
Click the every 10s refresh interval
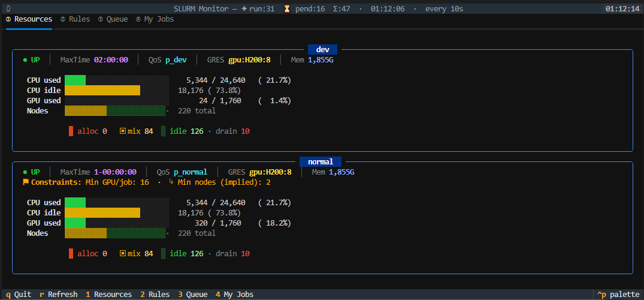445,8
